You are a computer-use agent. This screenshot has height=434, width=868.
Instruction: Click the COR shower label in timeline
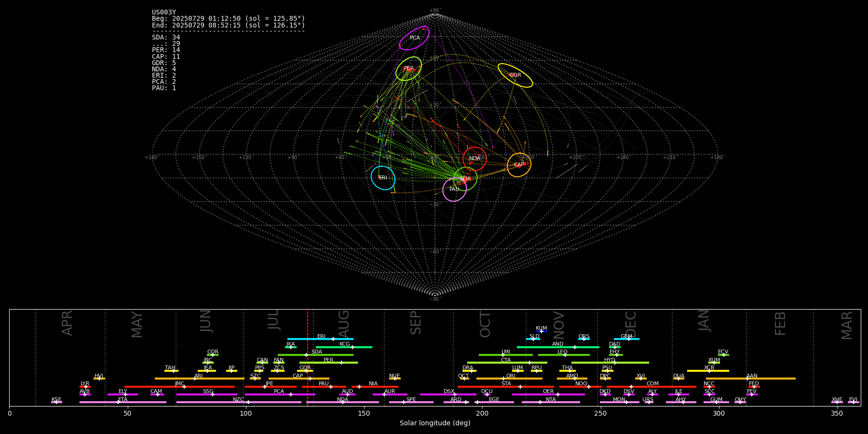pos(213,352)
